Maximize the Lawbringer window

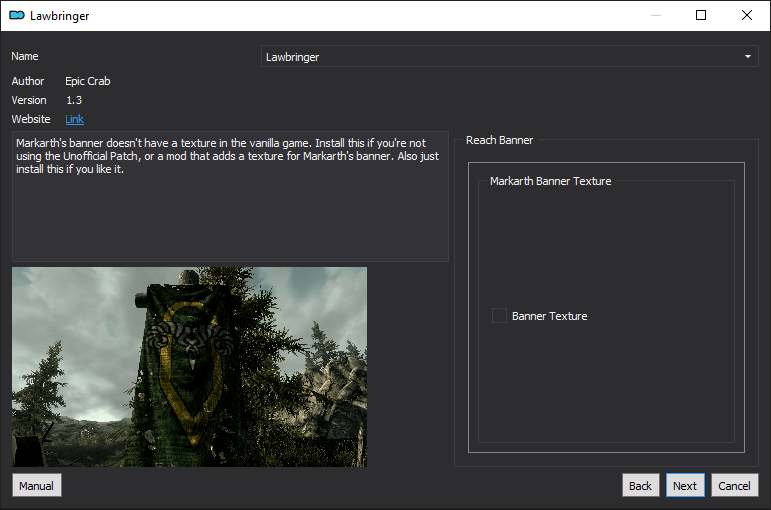pyautogui.click(x=701, y=15)
